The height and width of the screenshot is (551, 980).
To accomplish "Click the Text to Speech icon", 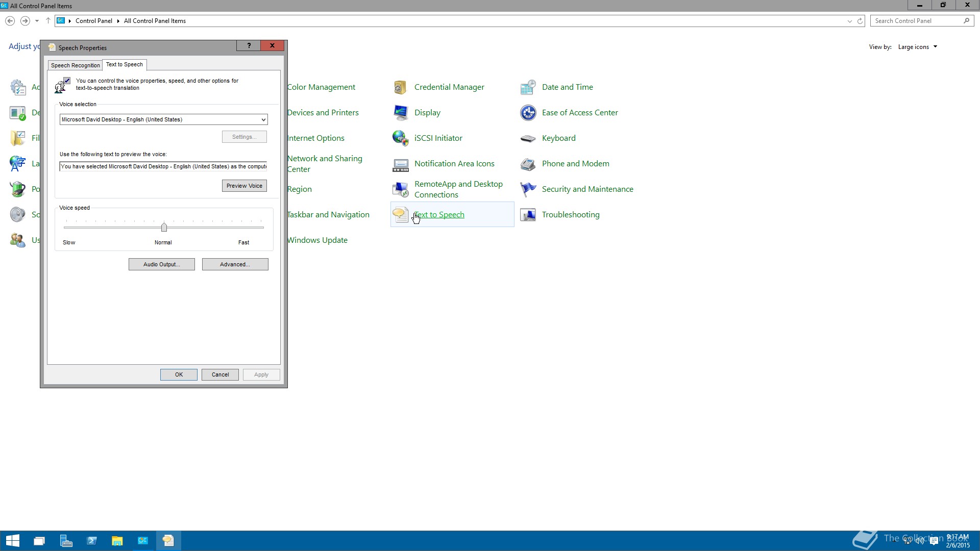I will [x=400, y=215].
